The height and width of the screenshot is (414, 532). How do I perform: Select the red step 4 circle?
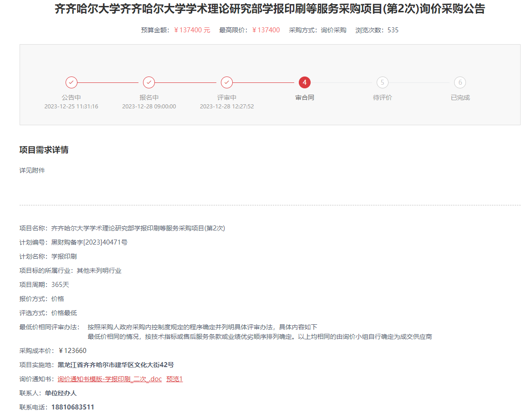[305, 82]
